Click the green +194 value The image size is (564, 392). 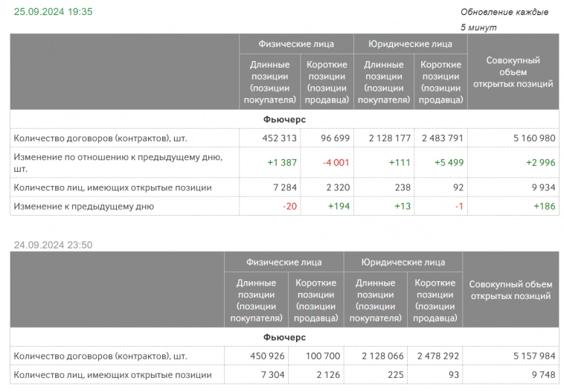[339, 206]
